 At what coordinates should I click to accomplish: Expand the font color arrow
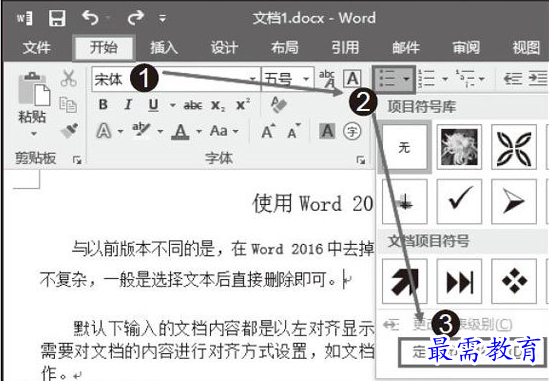coord(199,132)
